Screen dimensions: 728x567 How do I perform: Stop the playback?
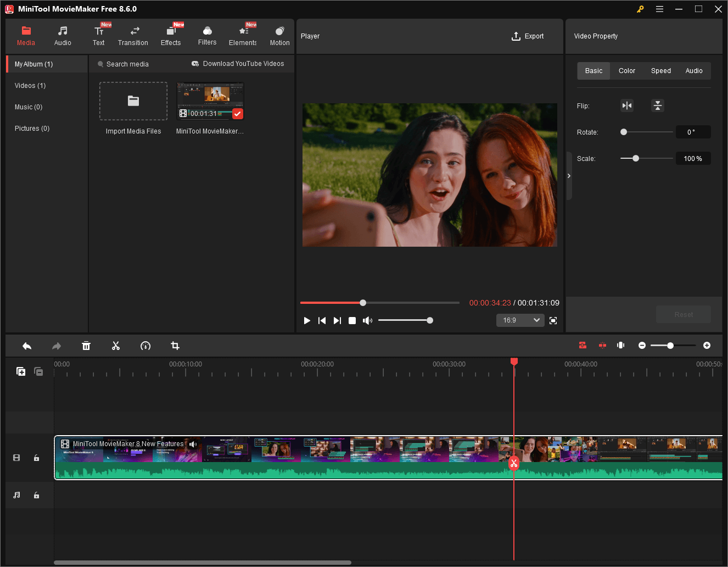click(x=352, y=320)
